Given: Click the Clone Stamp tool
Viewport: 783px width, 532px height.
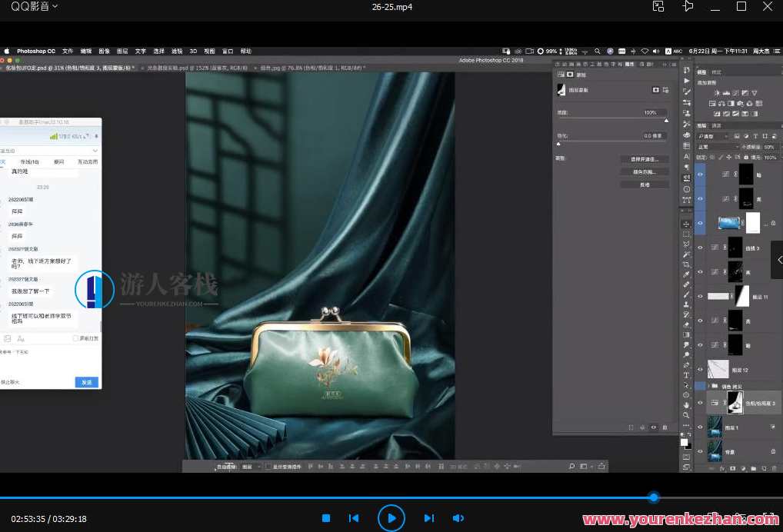Looking at the screenshot, I should 686,304.
